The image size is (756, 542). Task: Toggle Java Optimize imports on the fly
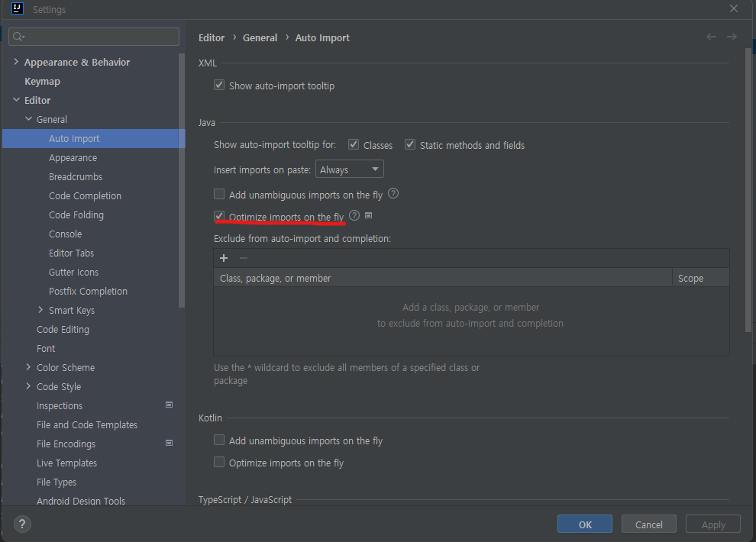point(219,216)
